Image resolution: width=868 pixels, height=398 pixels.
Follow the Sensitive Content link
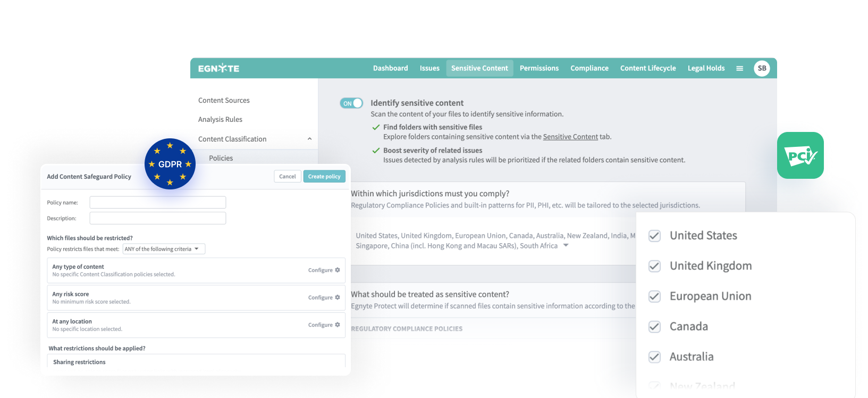570,137
